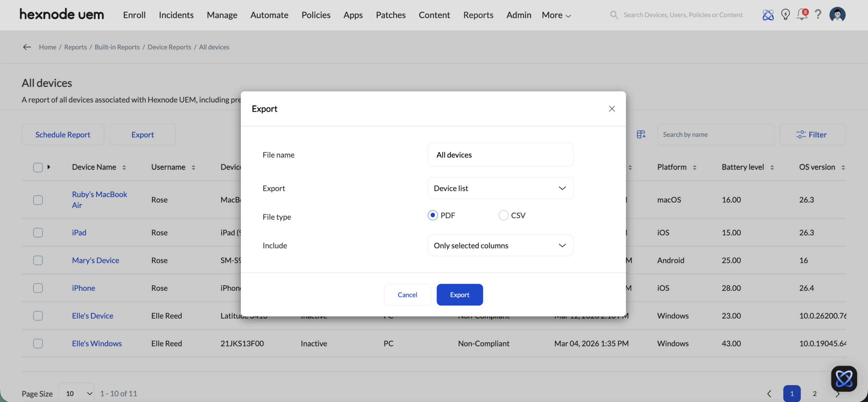This screenshot has width=868, height=402.
Task: Open the user profile avatar
Action: coord(837,15)
